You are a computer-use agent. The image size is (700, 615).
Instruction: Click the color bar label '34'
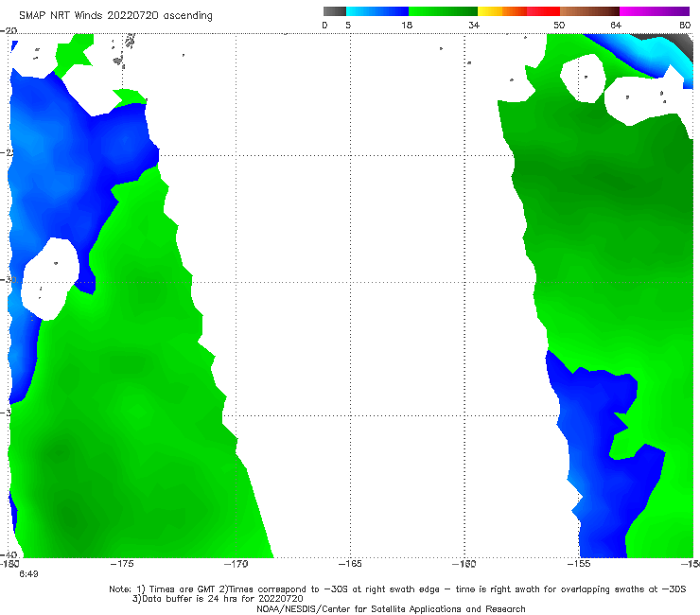474,26
